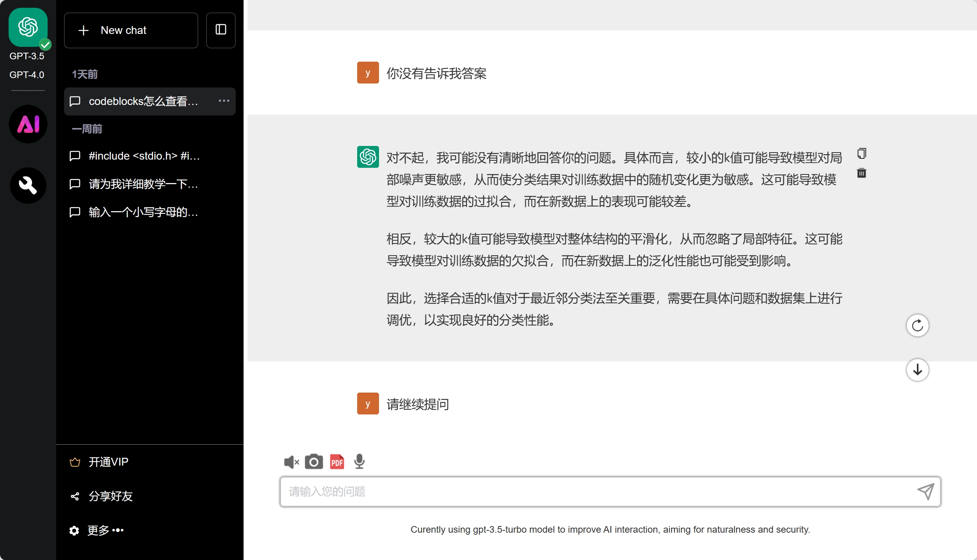Open the '#include <stdio.h>' conversation
This screenshot has height=560, width=977.
[144, 156]
